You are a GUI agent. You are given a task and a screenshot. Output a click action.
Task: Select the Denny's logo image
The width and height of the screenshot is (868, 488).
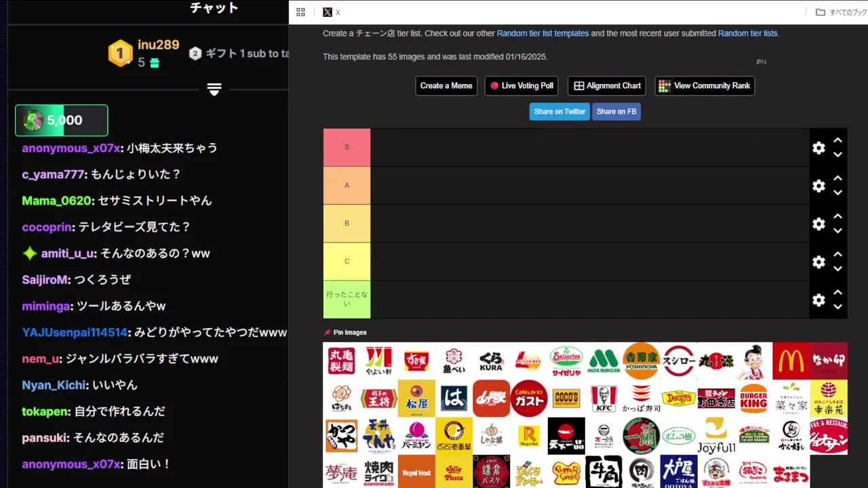(679, 398)
